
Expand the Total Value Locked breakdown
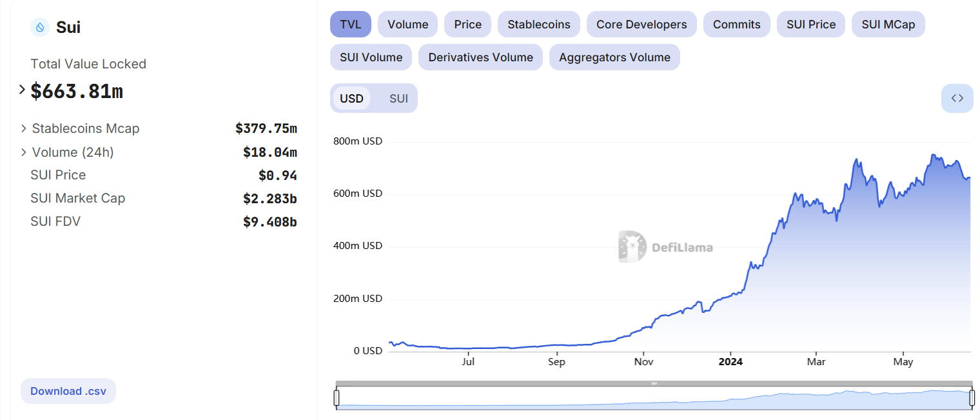coord(23,90)
